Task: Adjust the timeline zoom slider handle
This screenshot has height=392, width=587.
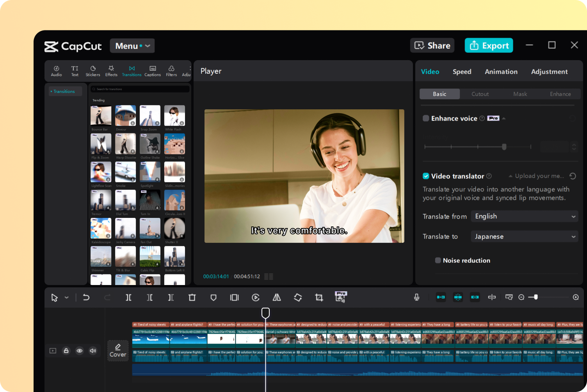Action: click(536, 297)
